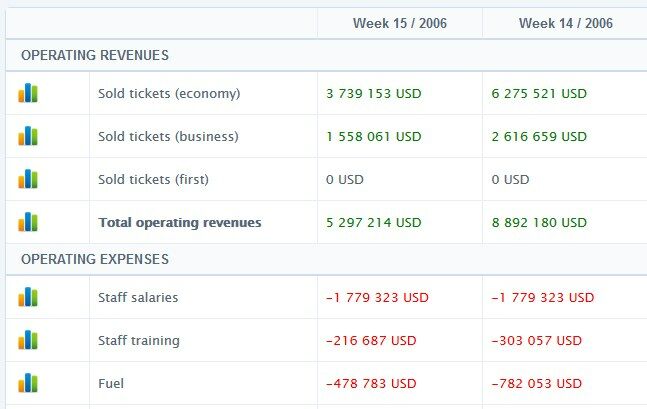Open chart icon for Sold tickets (first)
Viewport: 647px width, 409px height.
28,179
